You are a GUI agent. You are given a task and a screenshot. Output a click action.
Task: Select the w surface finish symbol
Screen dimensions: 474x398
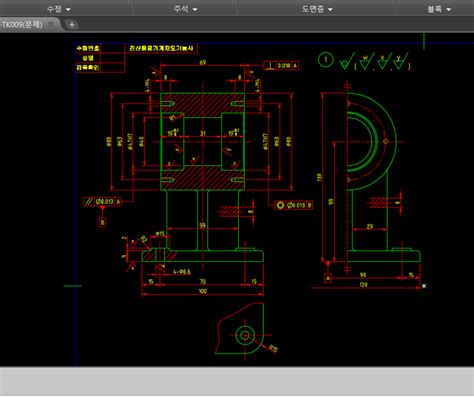pyautogui.click(x=366, y=62)
